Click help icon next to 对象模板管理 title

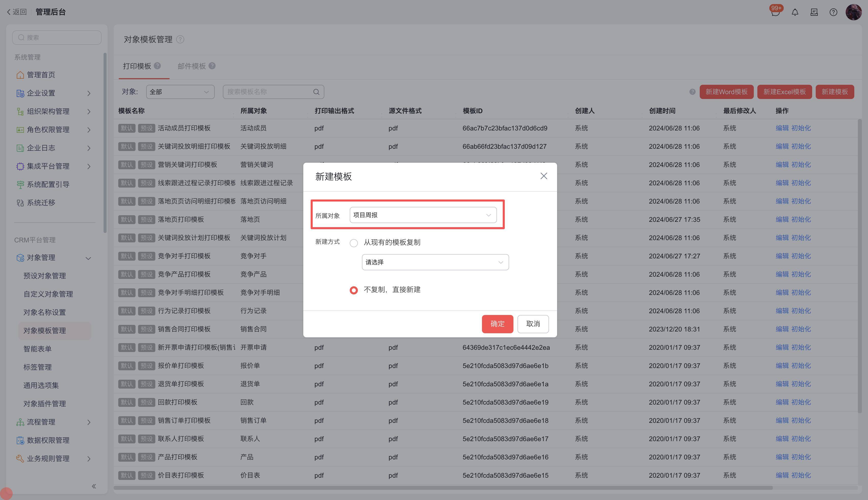coord(180,40)
